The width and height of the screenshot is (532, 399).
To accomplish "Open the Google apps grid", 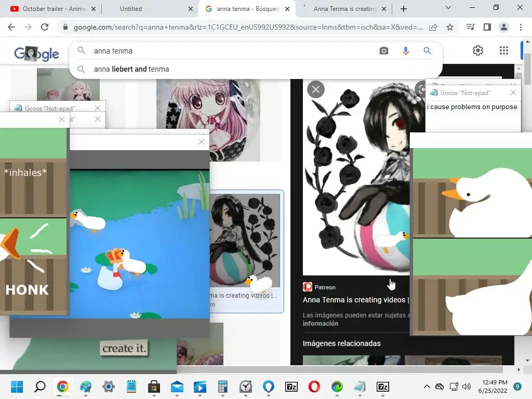I will (x=504, y=50).
